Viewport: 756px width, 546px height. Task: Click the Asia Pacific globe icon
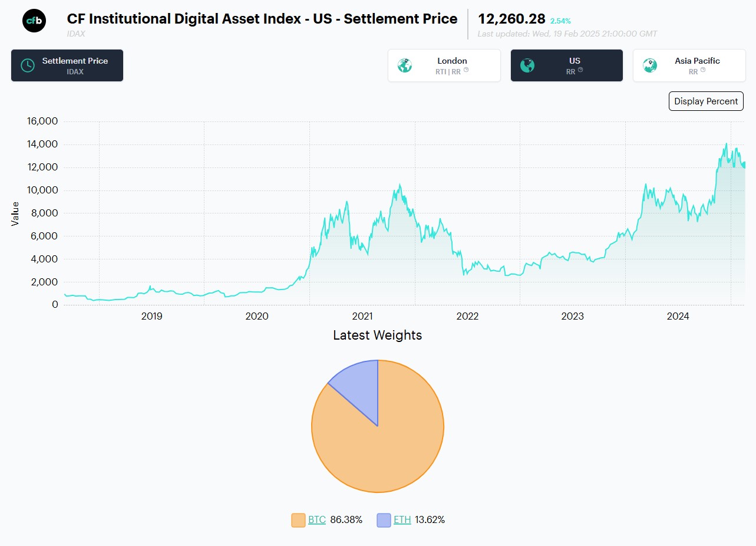650,65
